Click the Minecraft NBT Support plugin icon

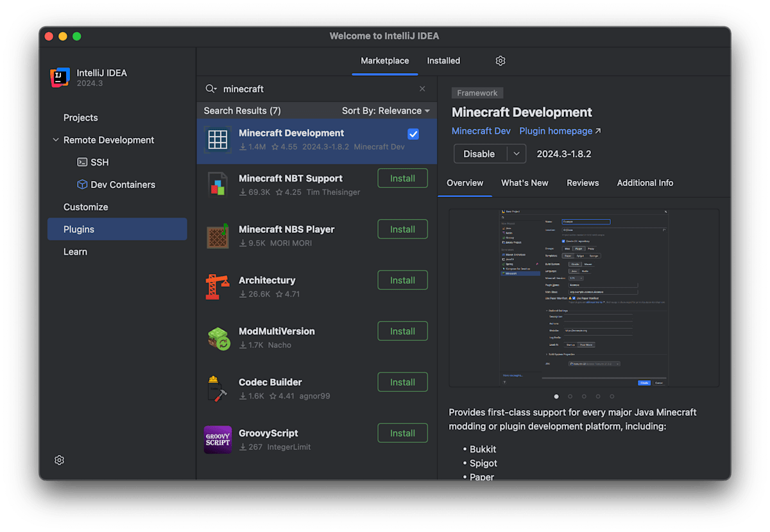(218, 185)
